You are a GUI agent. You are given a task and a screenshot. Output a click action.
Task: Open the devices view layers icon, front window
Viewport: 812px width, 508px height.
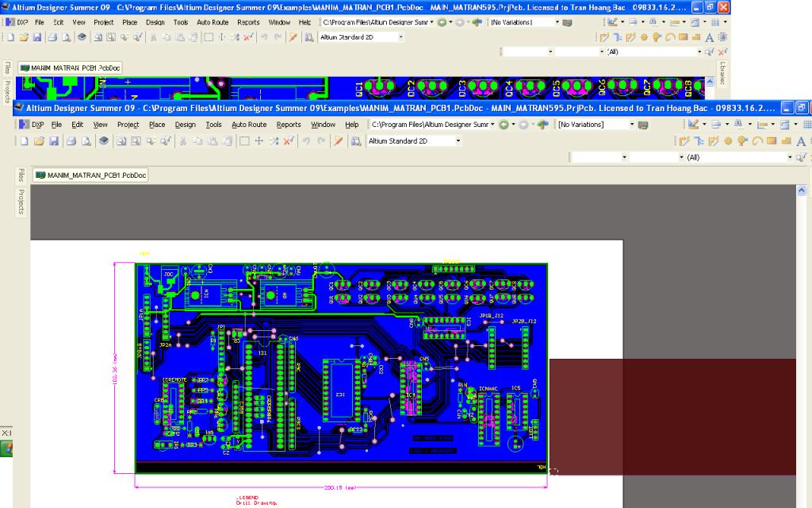104,141
